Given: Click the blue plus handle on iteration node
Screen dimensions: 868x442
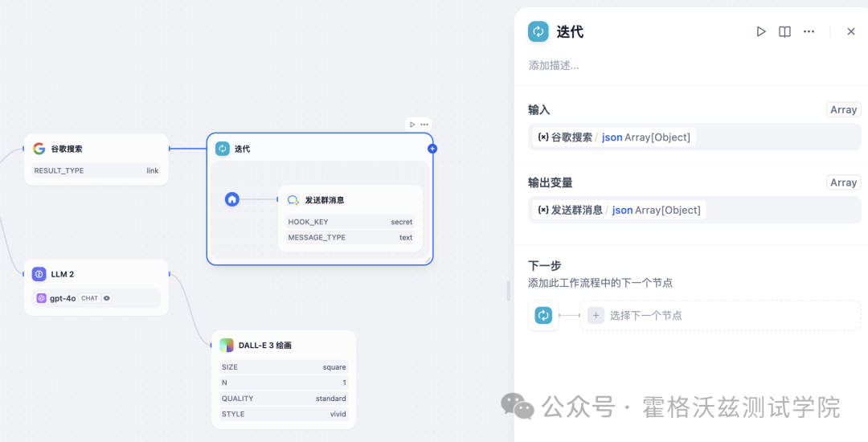Looking at the screenshot, I should pos(432,148).
